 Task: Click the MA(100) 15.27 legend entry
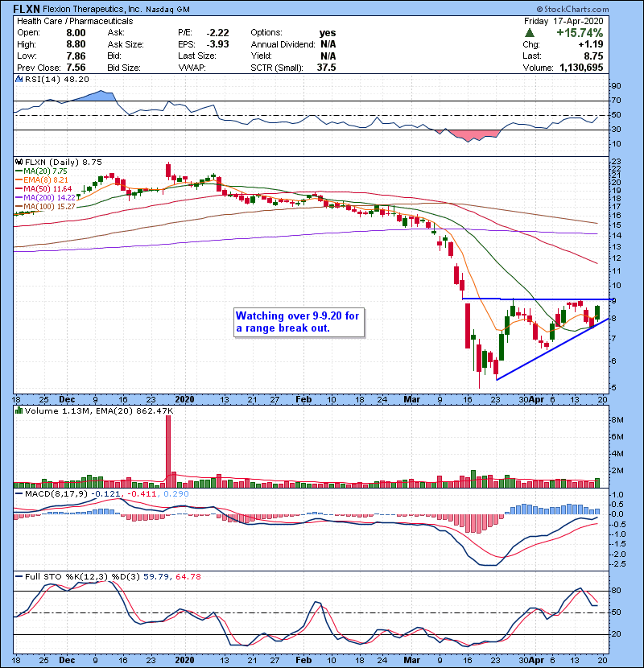point(45,207)
